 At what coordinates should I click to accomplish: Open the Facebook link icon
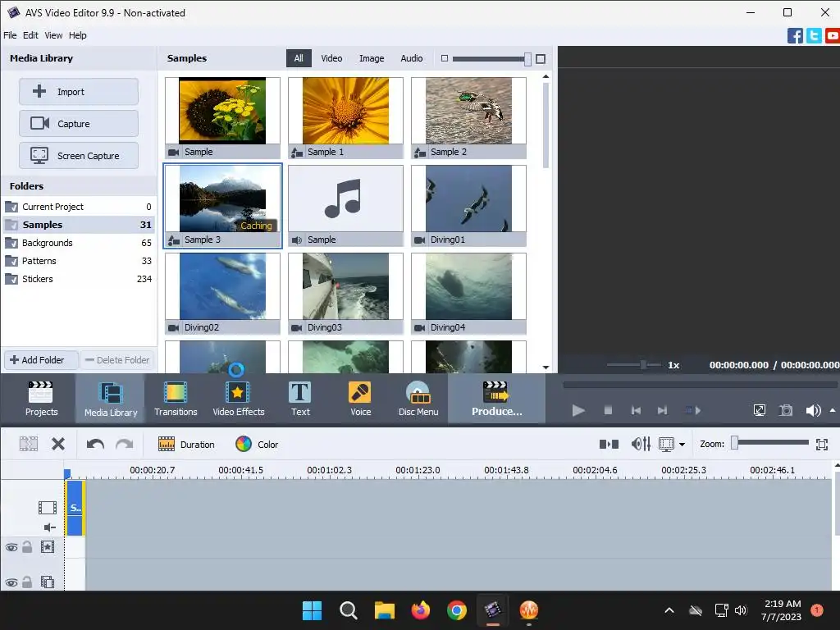point(795,36)
